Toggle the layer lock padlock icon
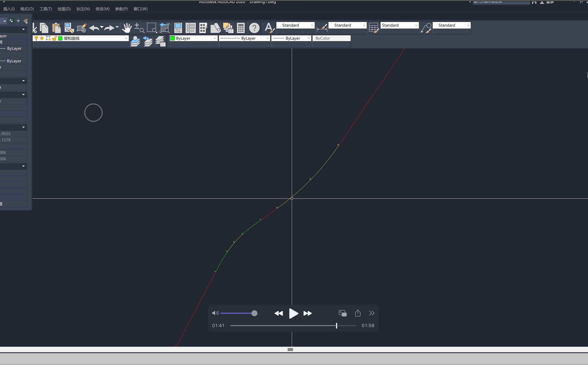This screenshot has width=588, height=367. tap(54, 38)
